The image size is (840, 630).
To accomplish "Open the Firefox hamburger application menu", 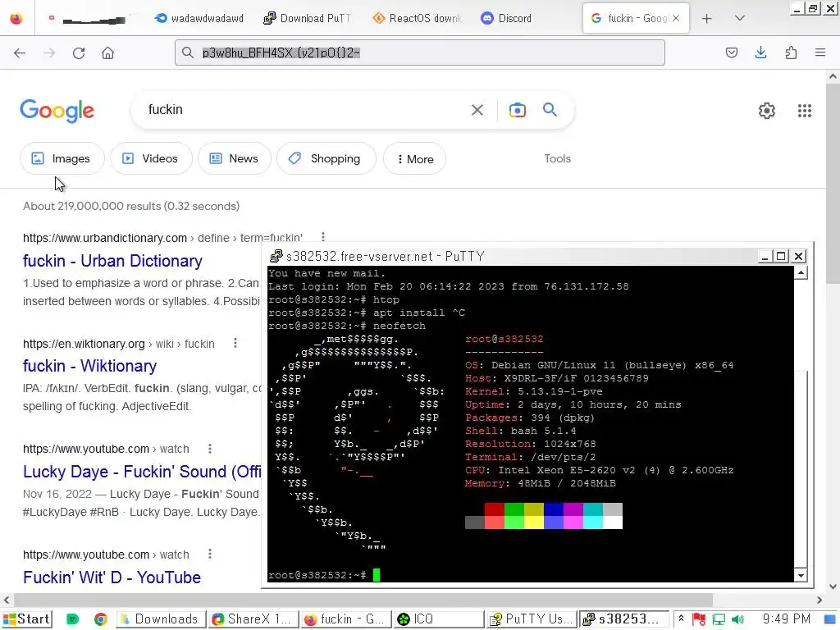I will pos(820,52).
